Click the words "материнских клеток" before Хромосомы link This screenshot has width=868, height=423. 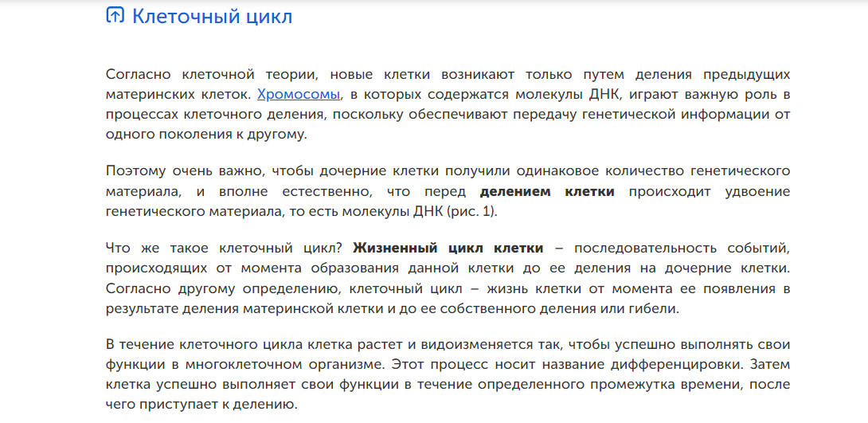pos(178,95)
